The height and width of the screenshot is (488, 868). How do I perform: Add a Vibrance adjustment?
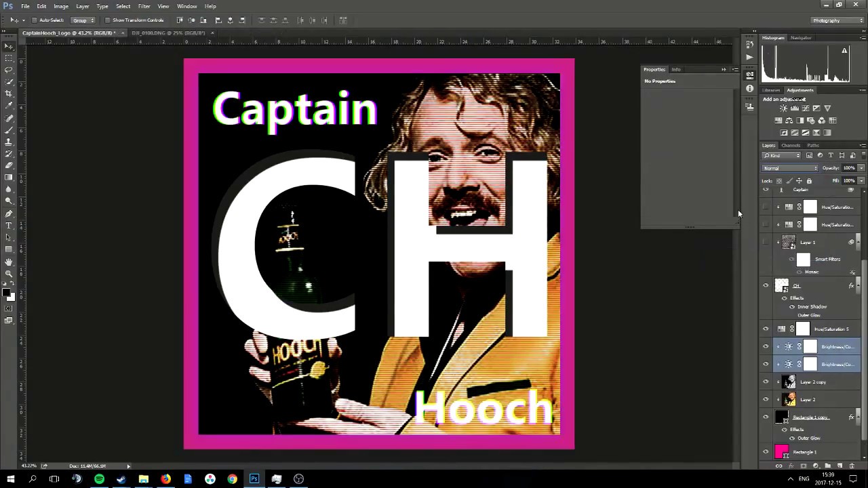(x=827, y=108)
